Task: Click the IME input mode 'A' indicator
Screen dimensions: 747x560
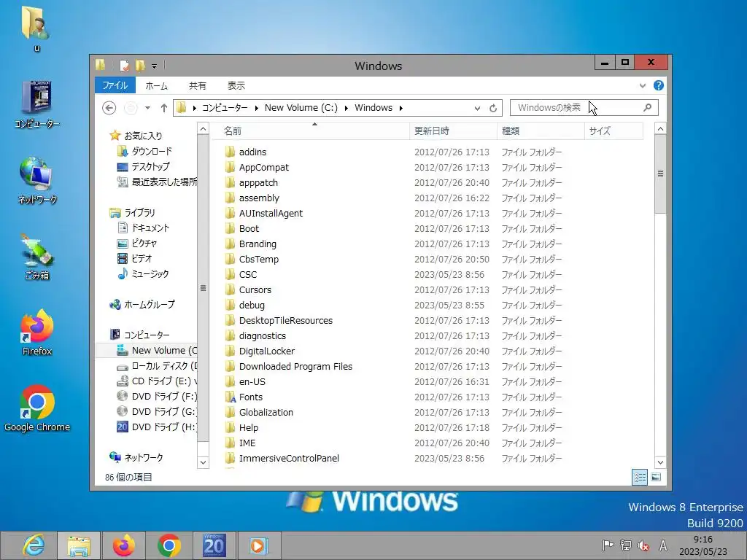Action: 662,545
